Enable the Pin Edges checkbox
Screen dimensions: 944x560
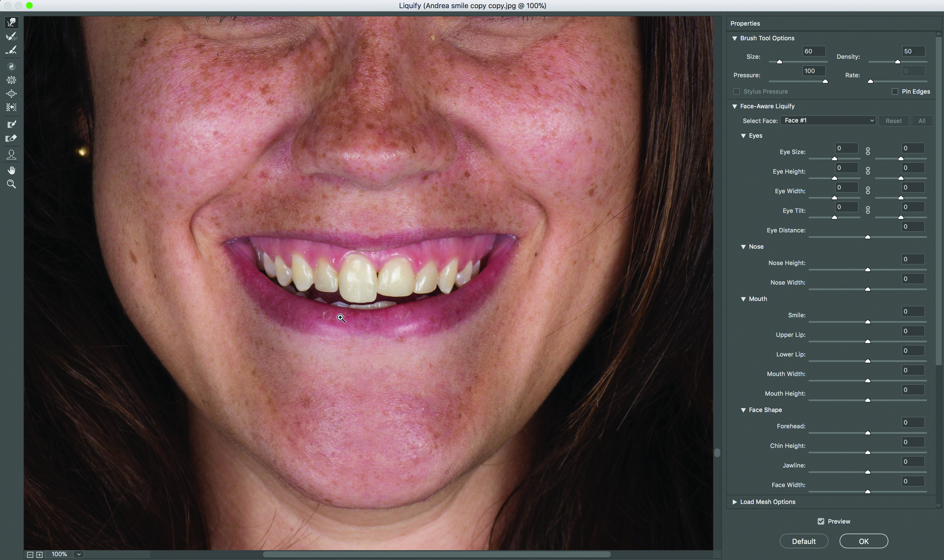894,91
